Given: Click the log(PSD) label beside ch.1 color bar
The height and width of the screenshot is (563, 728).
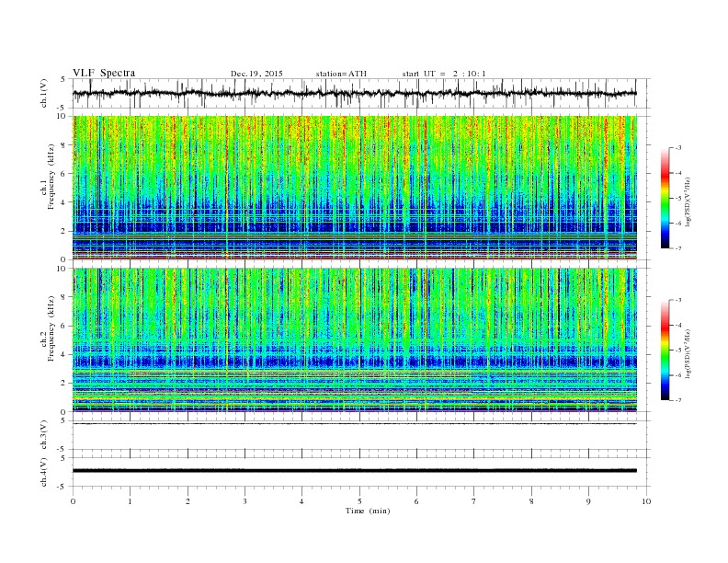Looking at the screenshot, I should click(x=687, y=201).
